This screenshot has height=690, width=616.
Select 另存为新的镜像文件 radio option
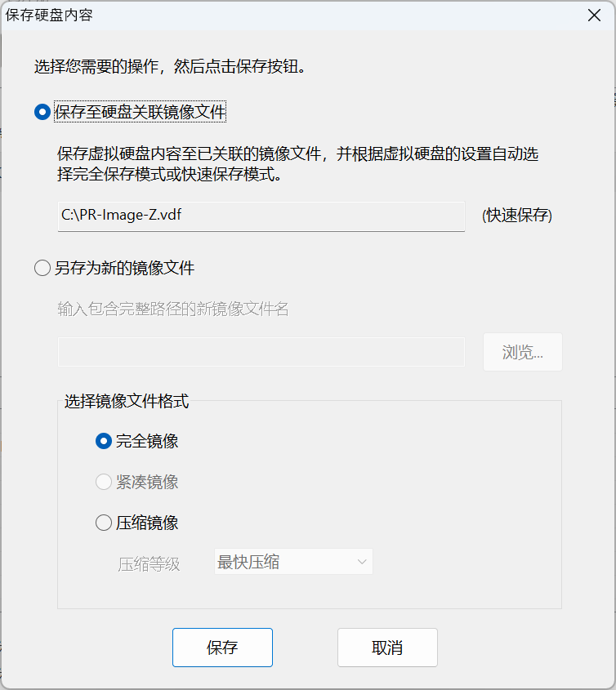pos(42,268)
